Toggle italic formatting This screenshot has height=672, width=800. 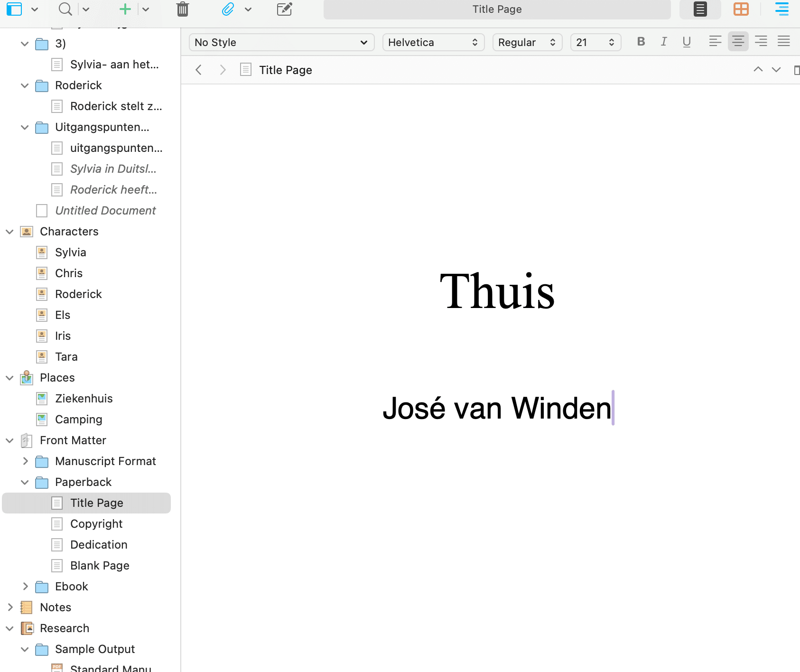pos(664,42)
